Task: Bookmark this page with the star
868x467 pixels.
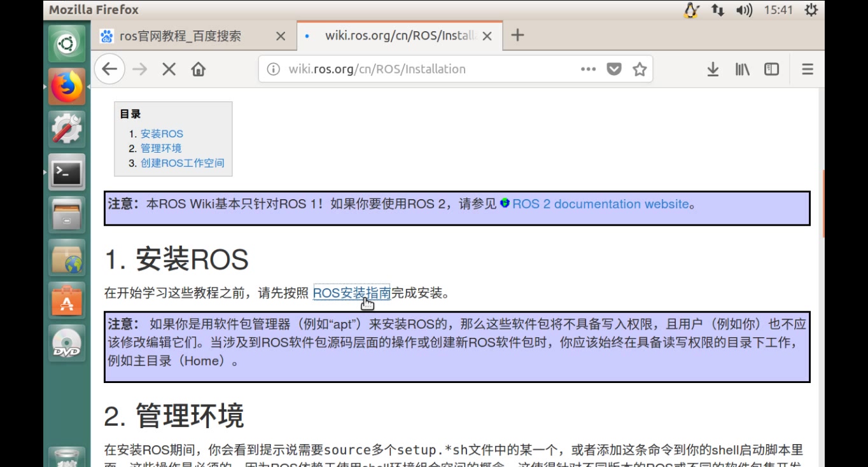Action: point(640,69)
